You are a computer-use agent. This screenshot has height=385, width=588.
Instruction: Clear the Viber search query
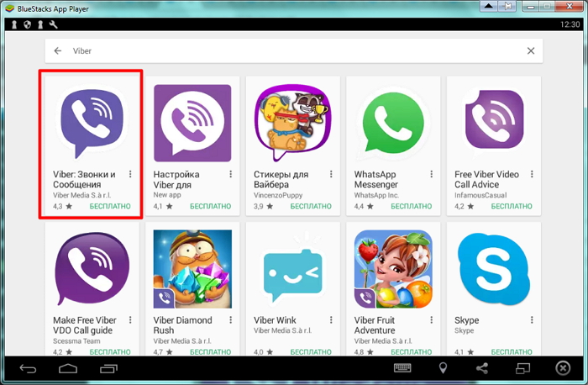[x=530, y=51]
